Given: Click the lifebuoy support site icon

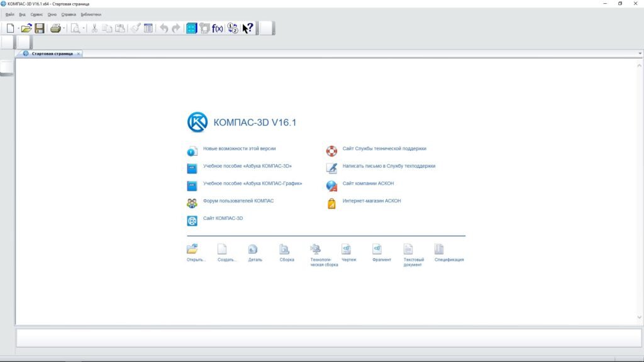Looking at the screenshot, I should (x=331, y=151).
